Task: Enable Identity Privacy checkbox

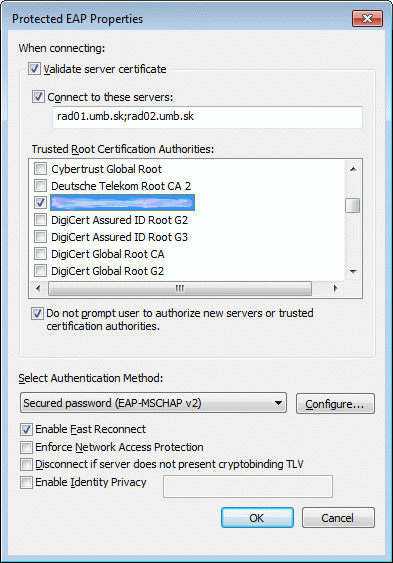Action: tap(26, 482)
